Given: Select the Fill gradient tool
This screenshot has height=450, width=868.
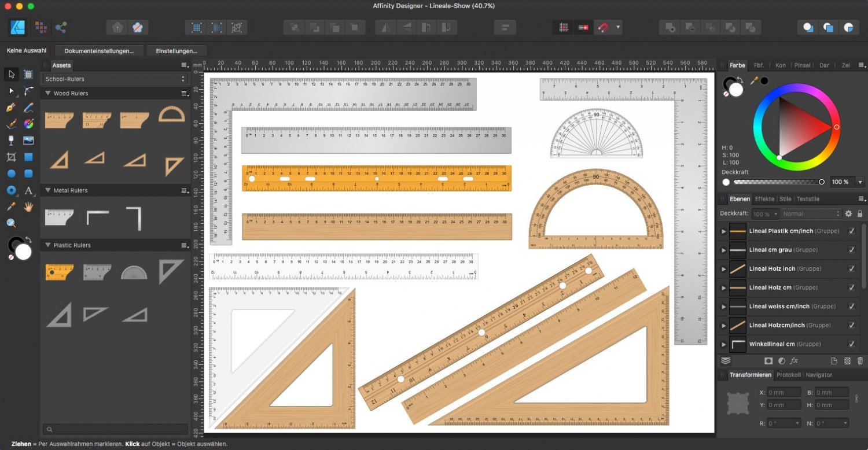Looking at the screenshot, I should click(x=28, y=124).
